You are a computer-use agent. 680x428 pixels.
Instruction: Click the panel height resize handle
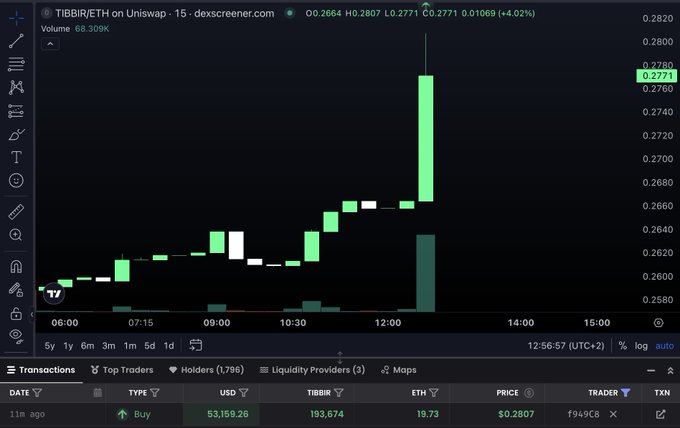click(340, 358)
